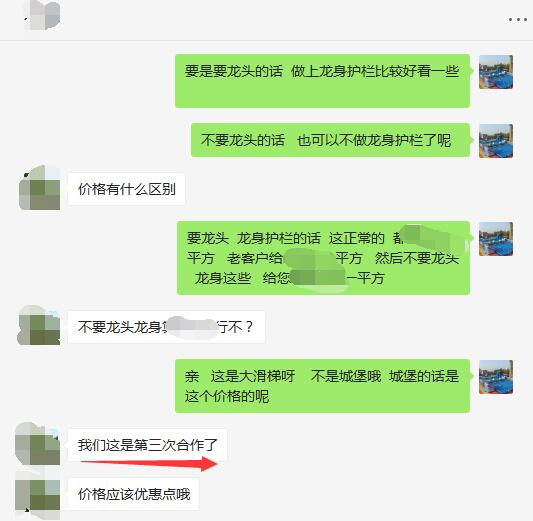Open the three-dot chat options menu
This screenshot has height=521, width=533.
518,20
